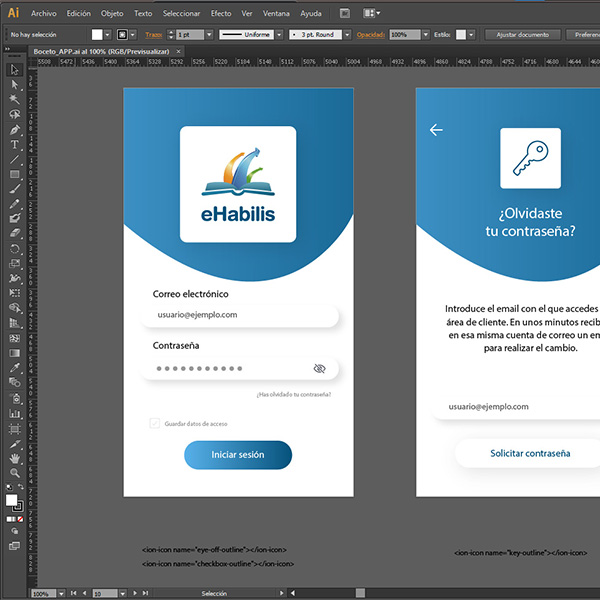Select the Warp tool
The height and width of the screenshot is (600, 600).
tap(15, 278)
